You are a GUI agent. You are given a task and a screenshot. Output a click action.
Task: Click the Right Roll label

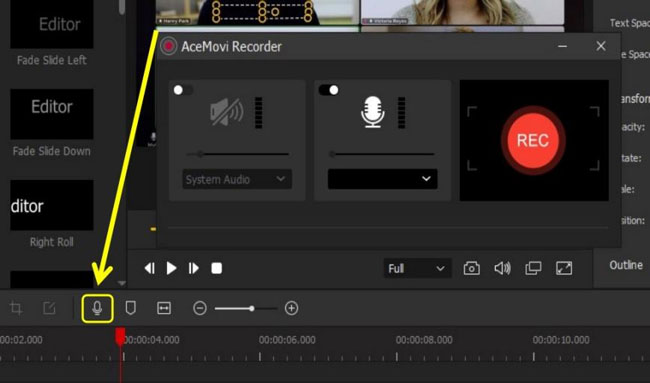coord(52,242)
